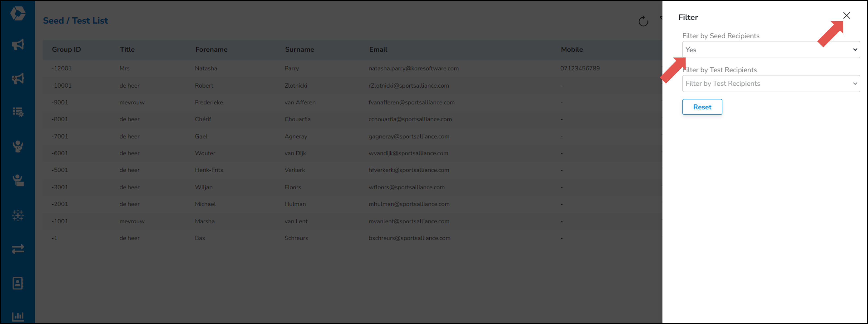
Task: Select the row with Group ID -3001
Action: (352, 187)
